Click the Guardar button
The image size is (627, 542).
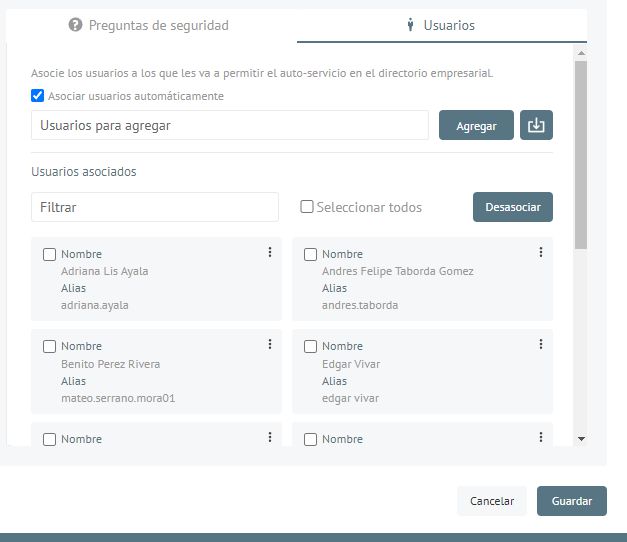572,501
